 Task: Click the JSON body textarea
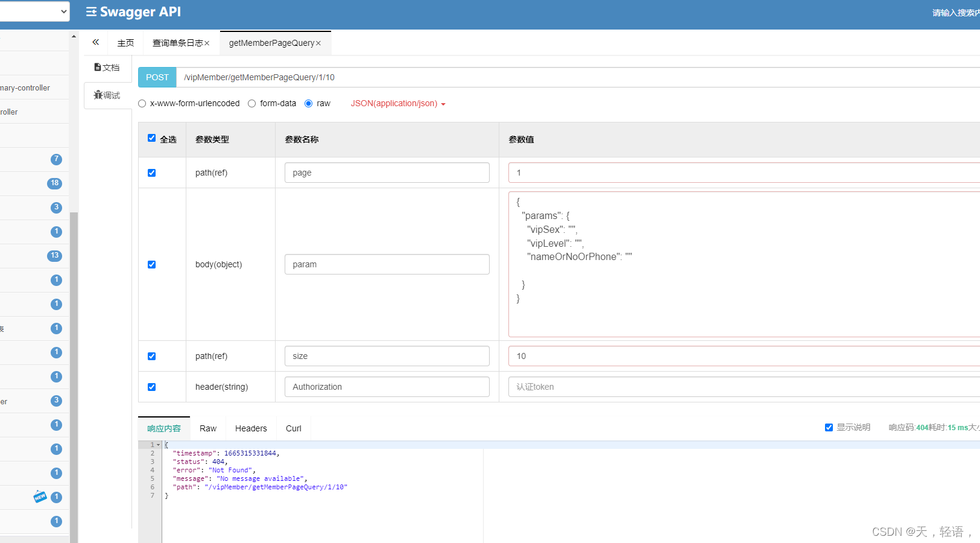(x=744, y=264)
